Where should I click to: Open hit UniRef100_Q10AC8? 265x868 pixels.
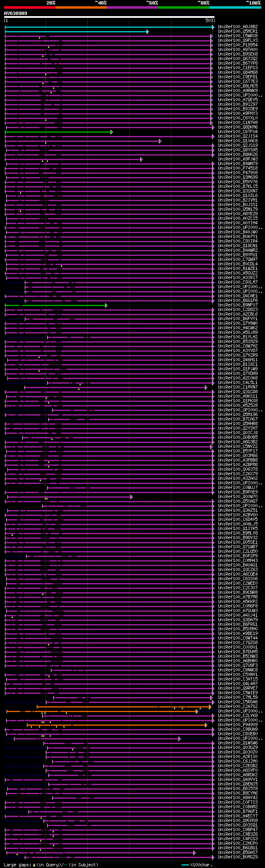[238, 141]
